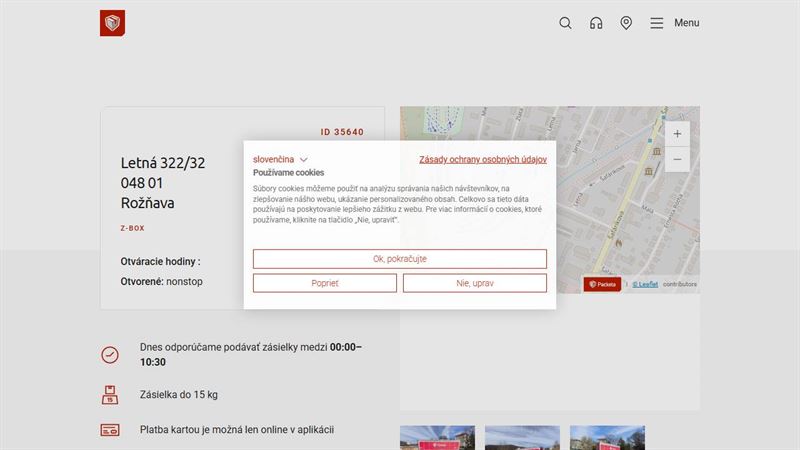
Task: Click the 048 01 postal code
Action: click(142, 183)
